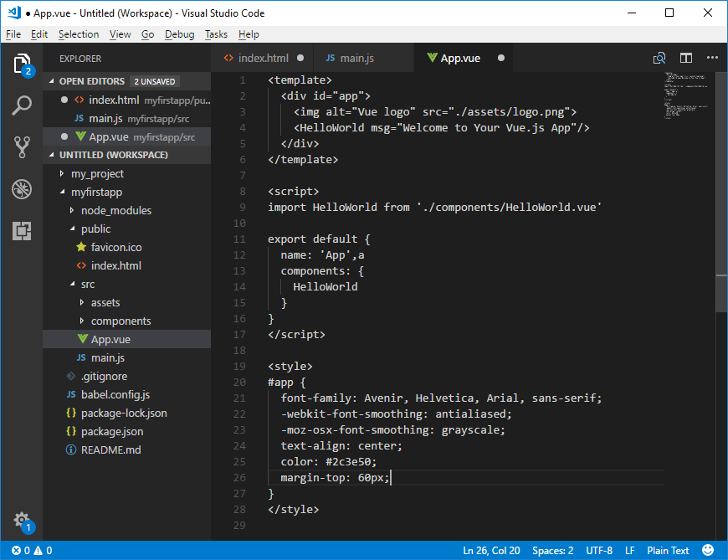Click the info icon next to README.md
Image resolution: width=728 pixels, height=560 pixels.
point(71,450)
